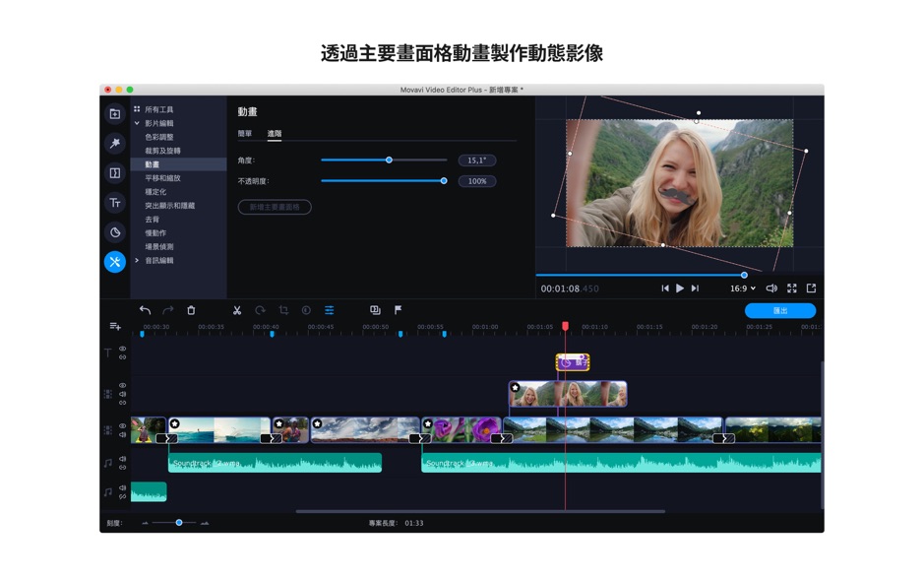Select the crop and rotate toolbar icon
The width and height of the screenshot is (924, 578).
click(x=284, y=310)
